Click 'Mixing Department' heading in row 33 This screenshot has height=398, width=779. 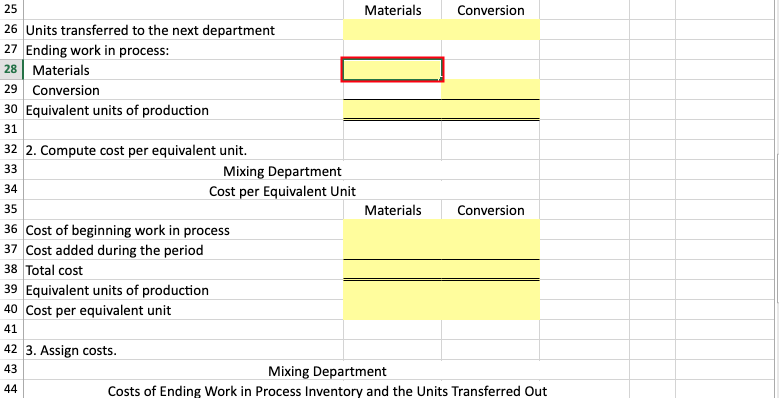[282, 171]
